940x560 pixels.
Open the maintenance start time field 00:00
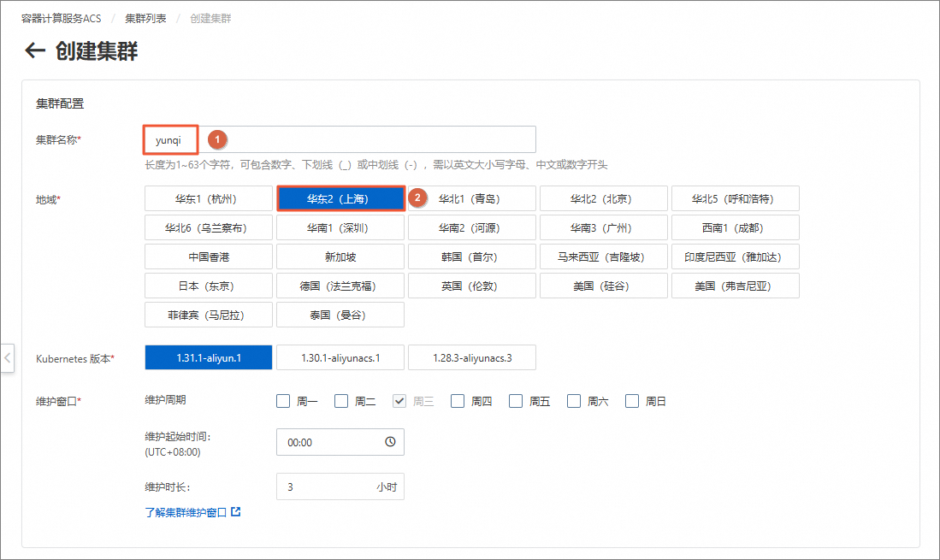point(340,442)
